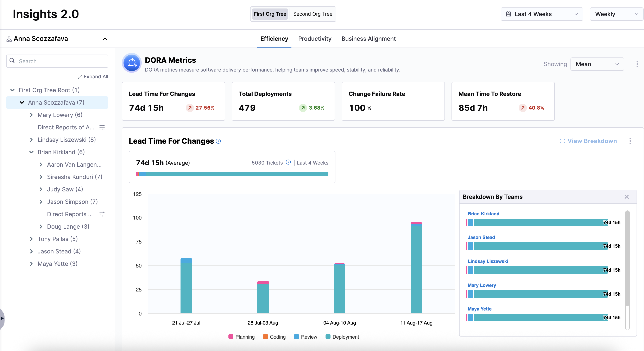644x351 pixels.
Task: Open the Mean showing dropdown
Action: [597, 64]
